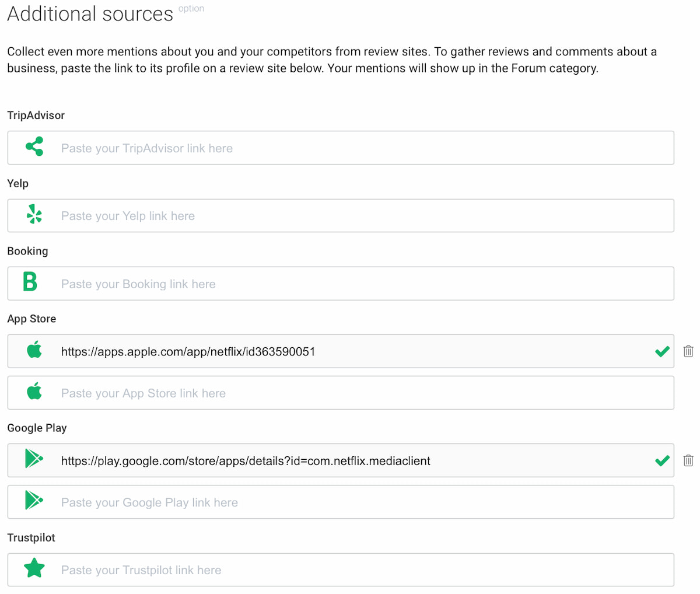Remove the Google Play link with the trash icon
The height and width of the screenshot is (594, 700).
(x=688, y=460)
